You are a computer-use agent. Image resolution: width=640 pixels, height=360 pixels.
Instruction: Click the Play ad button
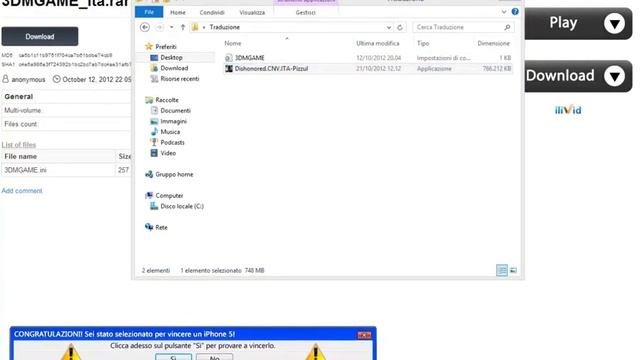click(578, 23)
